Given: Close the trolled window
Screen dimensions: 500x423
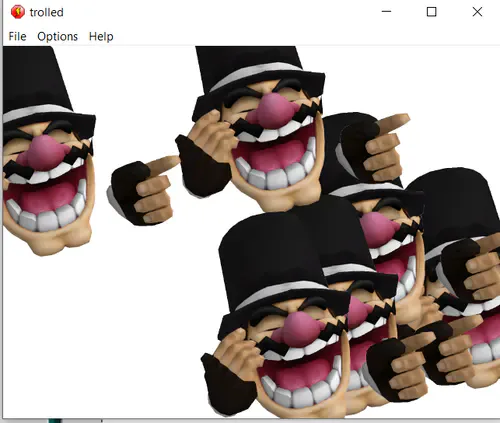Looking at the screenshot, I should click(x=477, y=12).
